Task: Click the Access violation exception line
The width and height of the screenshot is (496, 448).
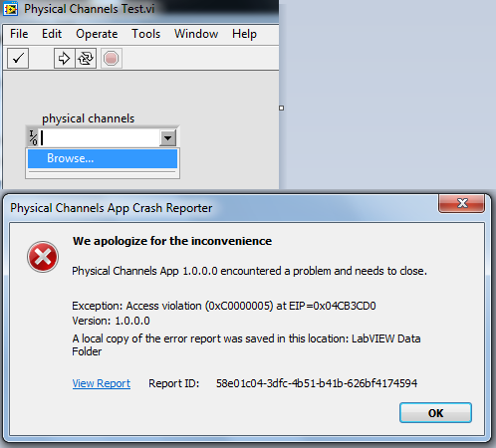Action: pyautogui.click(x=224, y=306)
